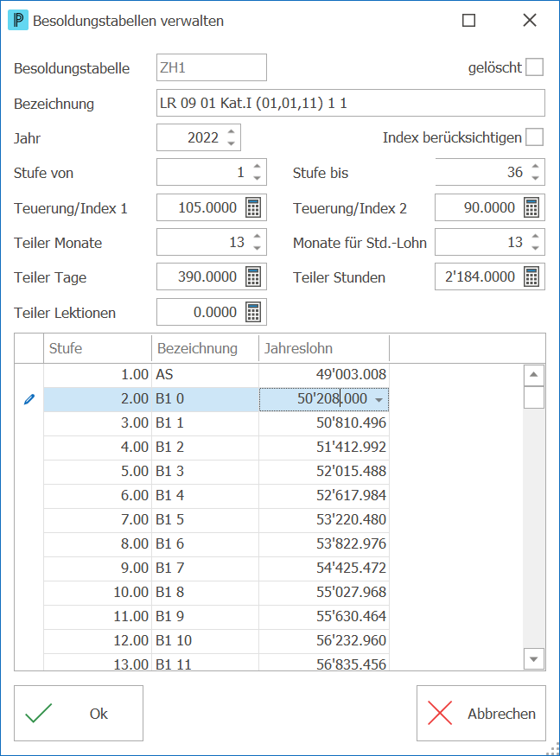Open calculator for Teiler Lektionen
Screen dimensions: 560x756
253,313
